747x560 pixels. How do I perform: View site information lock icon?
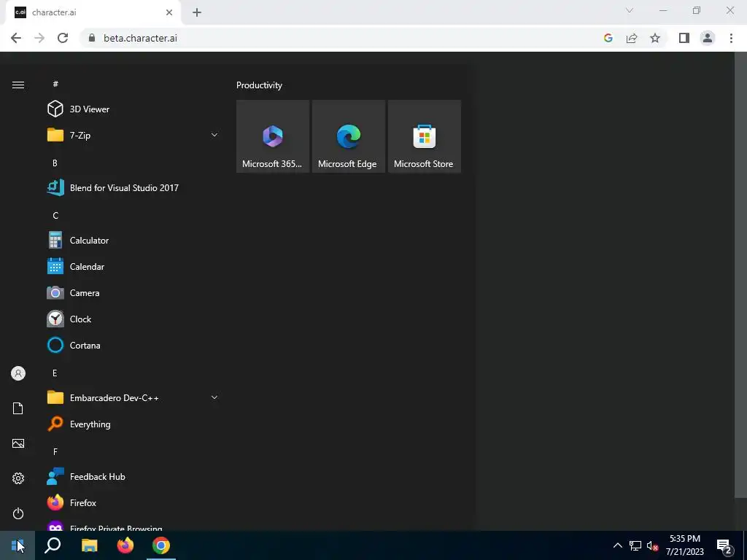[92, 38]
